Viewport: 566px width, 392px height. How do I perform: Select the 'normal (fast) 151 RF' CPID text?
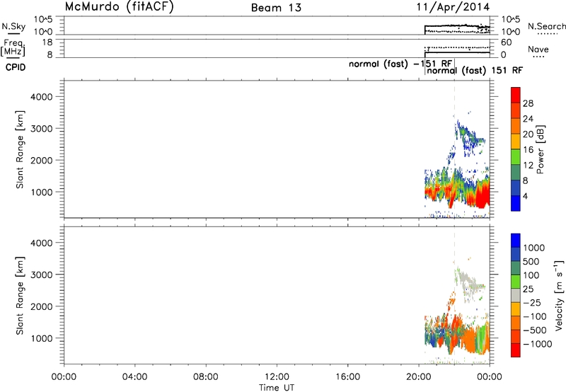pos(475,70)
